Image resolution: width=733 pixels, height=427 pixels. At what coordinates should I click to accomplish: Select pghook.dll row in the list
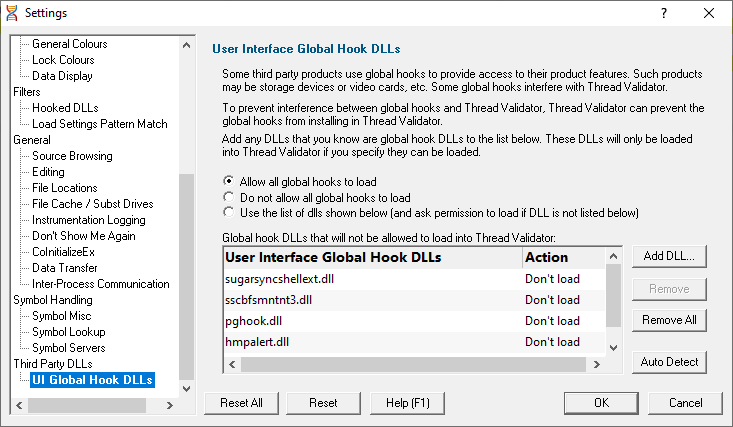(x=414, y=321)
